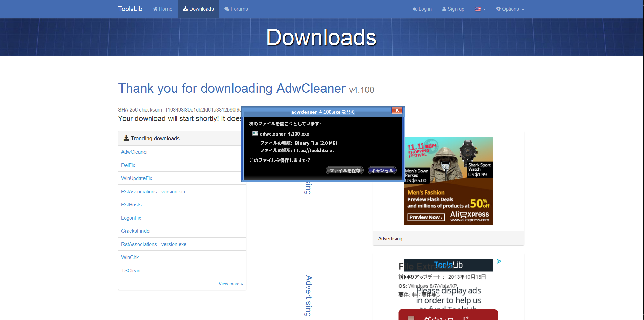The height and width of the screenshot is (320, 644).
Task: Open the TSClean download link
Action: pos(131,271)
